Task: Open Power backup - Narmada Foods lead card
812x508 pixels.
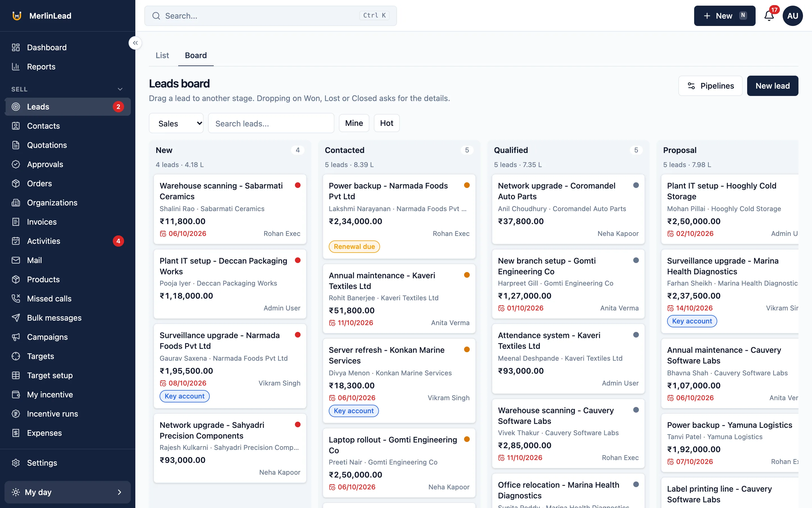Action: (399, 216)
